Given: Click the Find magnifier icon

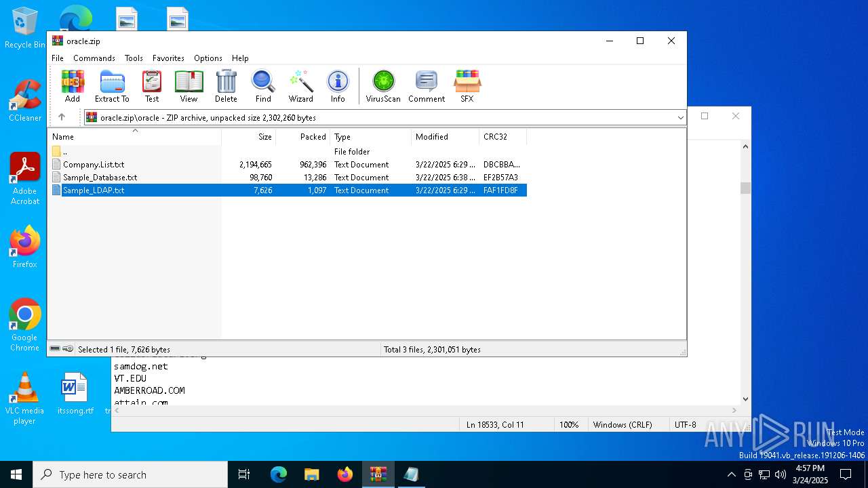Looking at the screenshot, I should click(x=263, y=86).
